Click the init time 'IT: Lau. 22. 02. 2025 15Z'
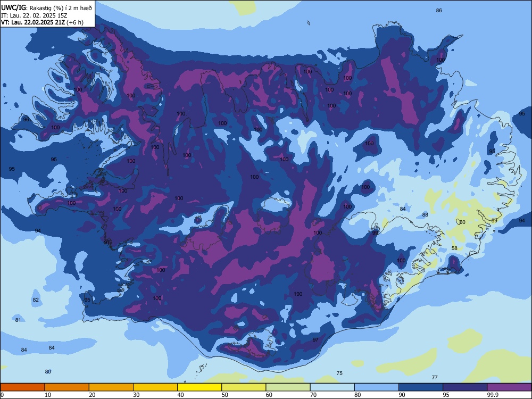Image resolution: width=532 pixels, height=399 pixels. [x=34, y=15]
